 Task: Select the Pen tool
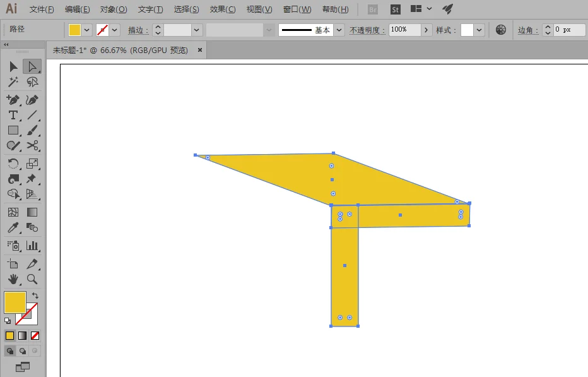click(x=13, y=100)
